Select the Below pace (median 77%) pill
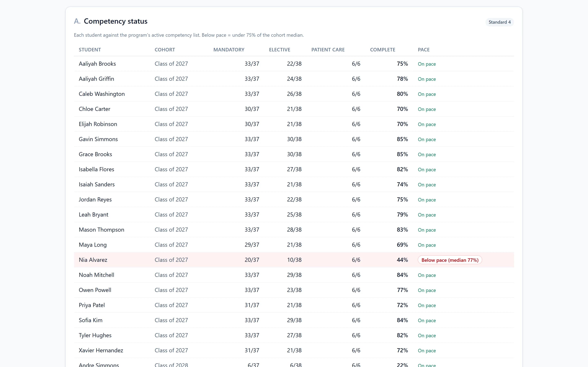Image resolution: width=588 pixels, height=367 pixels. pos(450,260)
